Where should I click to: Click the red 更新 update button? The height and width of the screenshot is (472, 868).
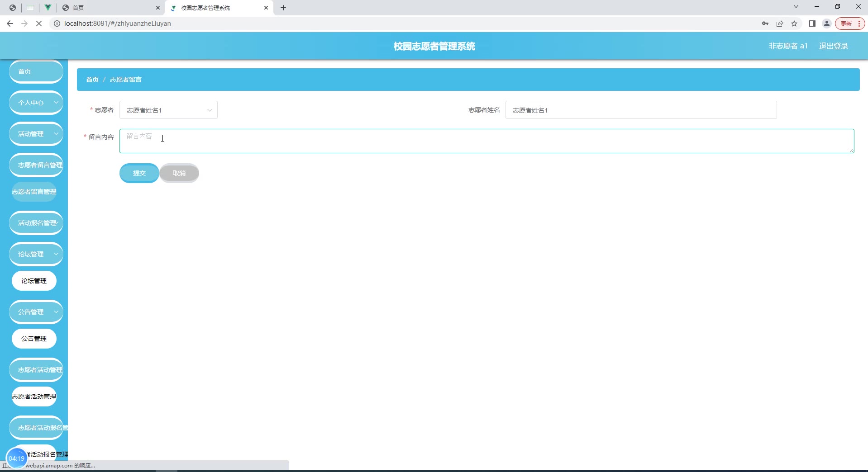tap(850, 24)
